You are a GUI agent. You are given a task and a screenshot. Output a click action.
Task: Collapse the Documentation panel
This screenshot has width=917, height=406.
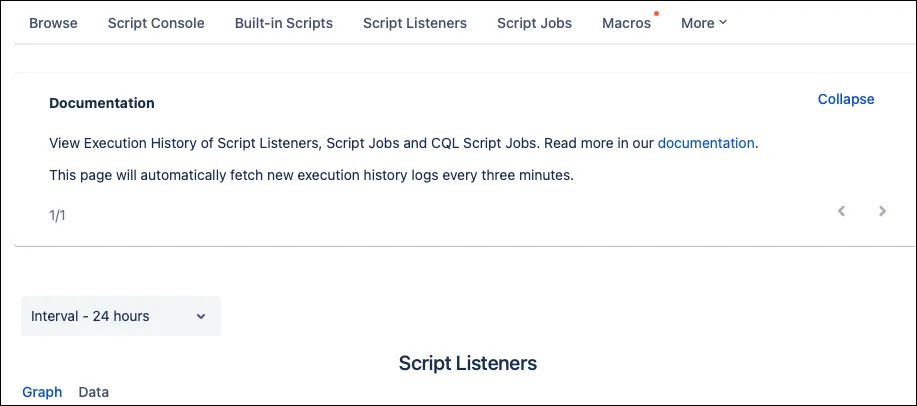click(846, 99)
